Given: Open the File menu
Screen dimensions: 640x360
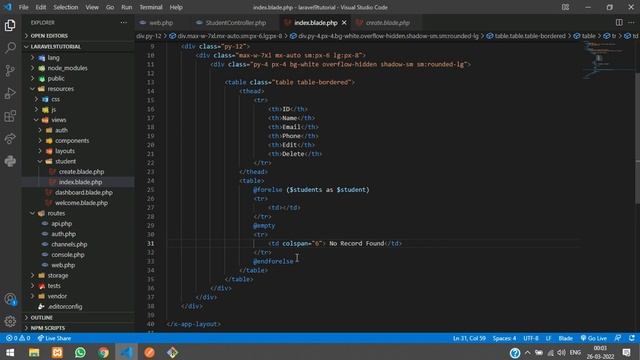Looking at the screenshot, I should point(24,7).
